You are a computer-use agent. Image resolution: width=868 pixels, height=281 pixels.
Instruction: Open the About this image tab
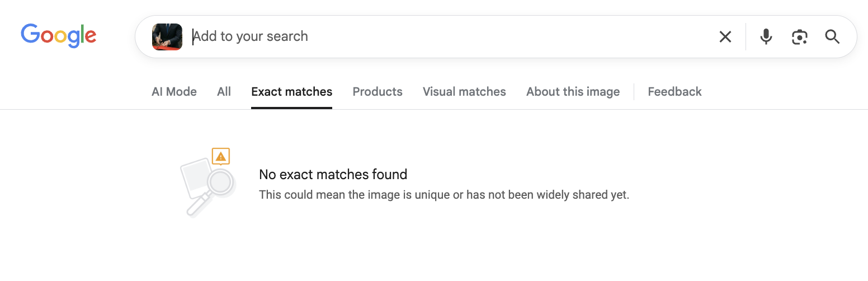coord(573,92)
